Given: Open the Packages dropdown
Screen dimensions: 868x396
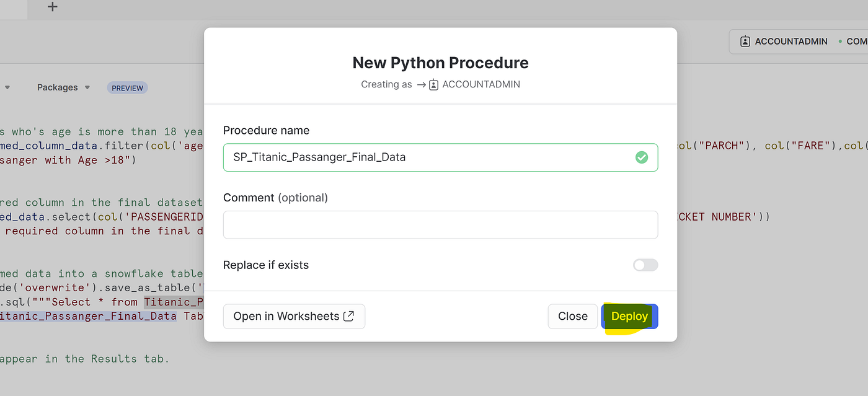Looking at the screenshot, I should click(x=63, y=87).
